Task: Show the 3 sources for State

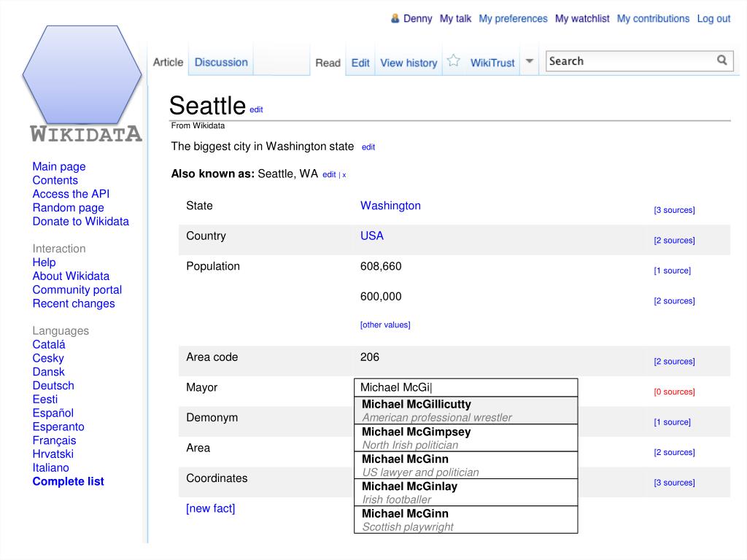Action: (x=674, y=210)
